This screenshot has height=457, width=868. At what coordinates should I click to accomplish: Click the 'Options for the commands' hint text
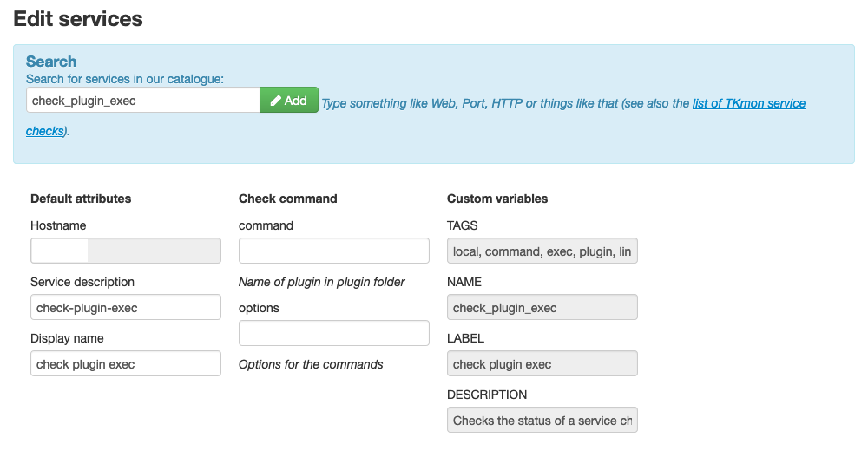(311, 364)
